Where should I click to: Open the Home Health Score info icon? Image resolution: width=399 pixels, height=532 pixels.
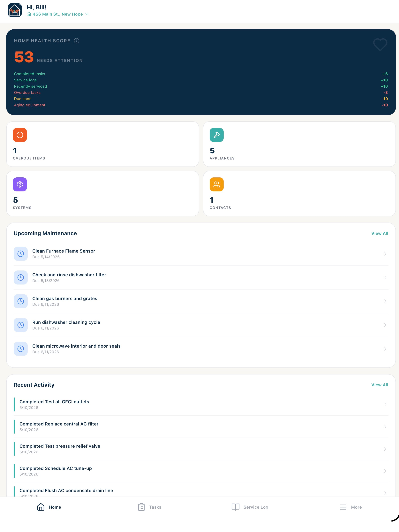[x=77, y=41]
